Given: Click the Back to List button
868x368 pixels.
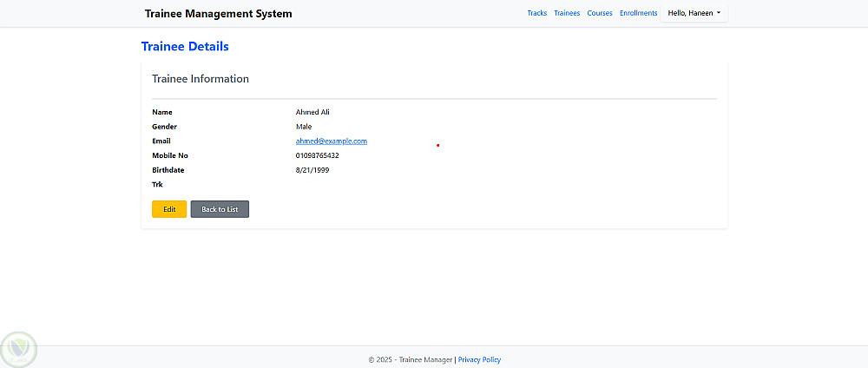Looking at the screenshot, I should click(x=220, y=209).
